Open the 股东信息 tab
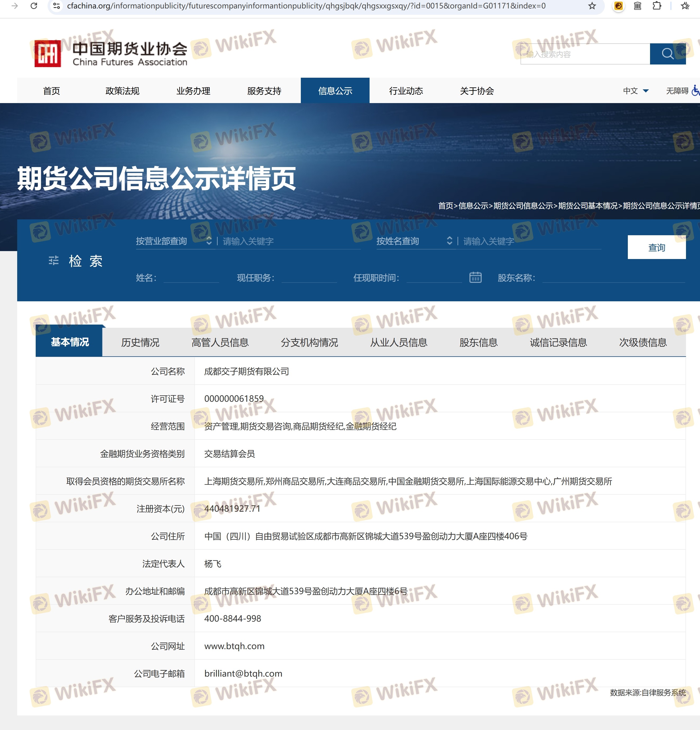This screenshot has height=730, width=700. pos(478,342)
